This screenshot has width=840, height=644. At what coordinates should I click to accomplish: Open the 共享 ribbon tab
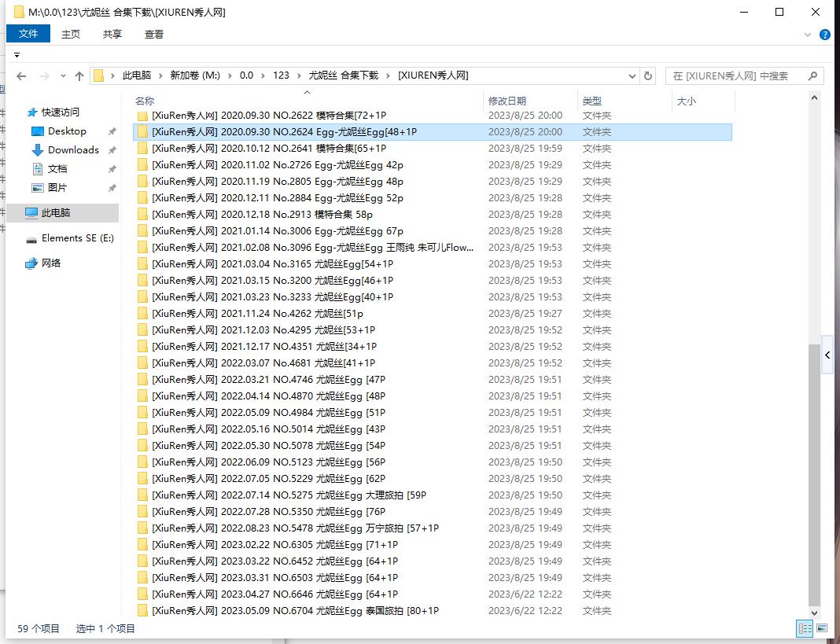click(x=112, y=35)
